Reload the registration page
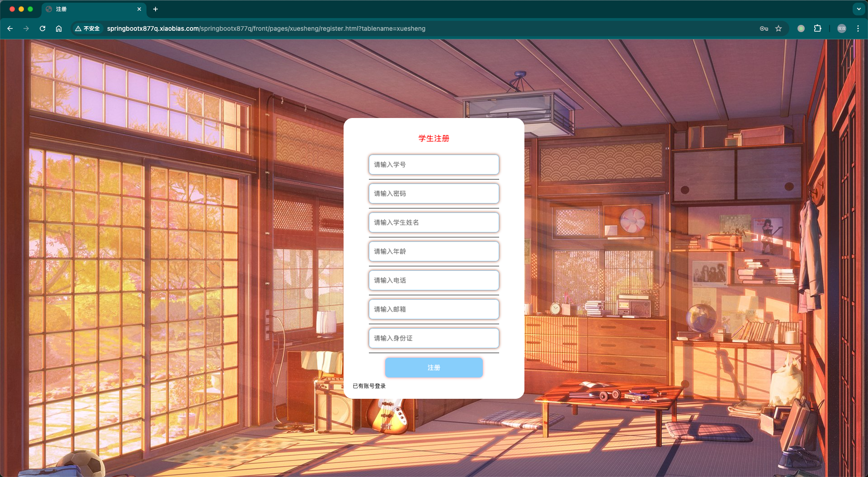This screenshot has width=868, height=477. pyautogui.click(x=42, y=28)
